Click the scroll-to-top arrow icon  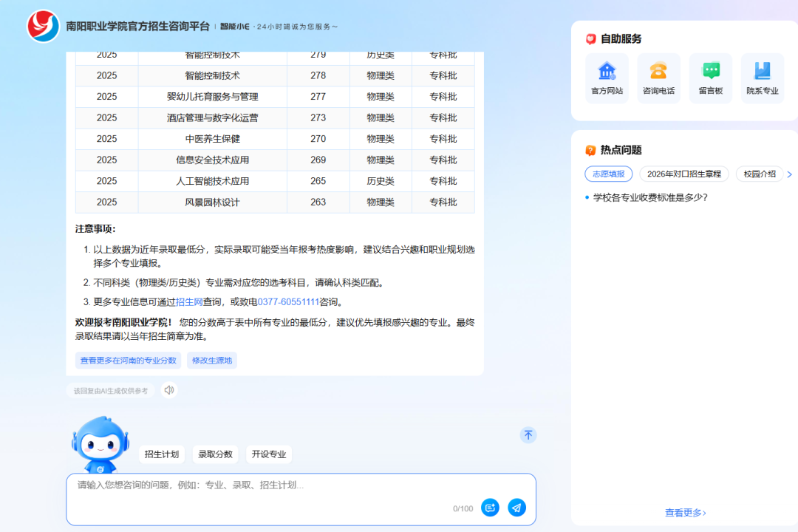tap(528, 435)
